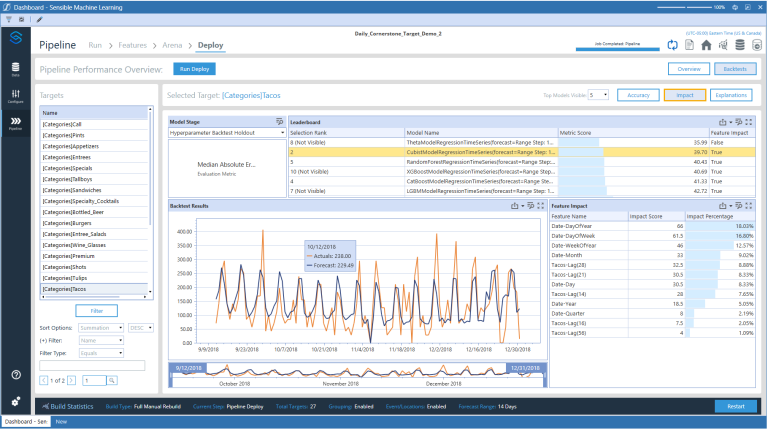Select the Date-DayOfWeek feature row
The height and width of the screenshot is (429, 768).
(652, 236)
